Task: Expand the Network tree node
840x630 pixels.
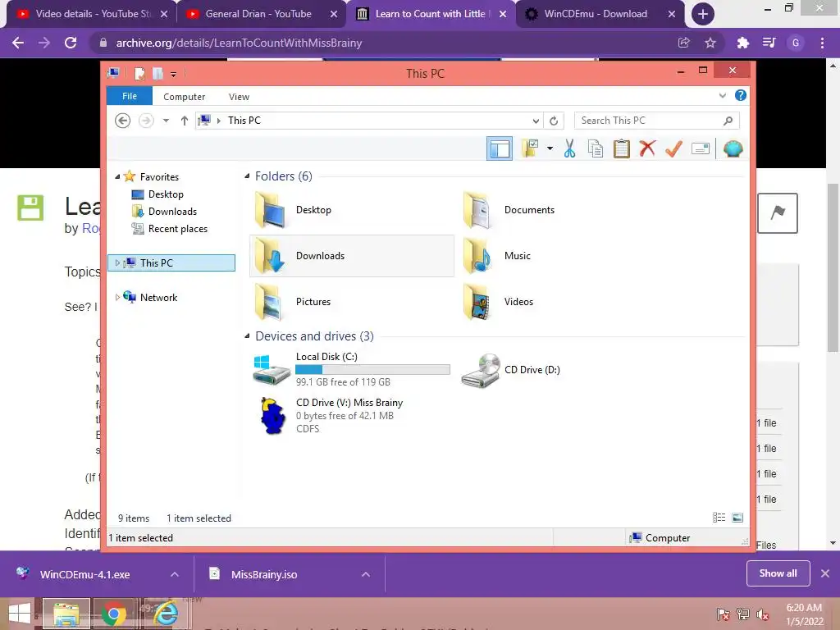Action: [x=117, y=297]
